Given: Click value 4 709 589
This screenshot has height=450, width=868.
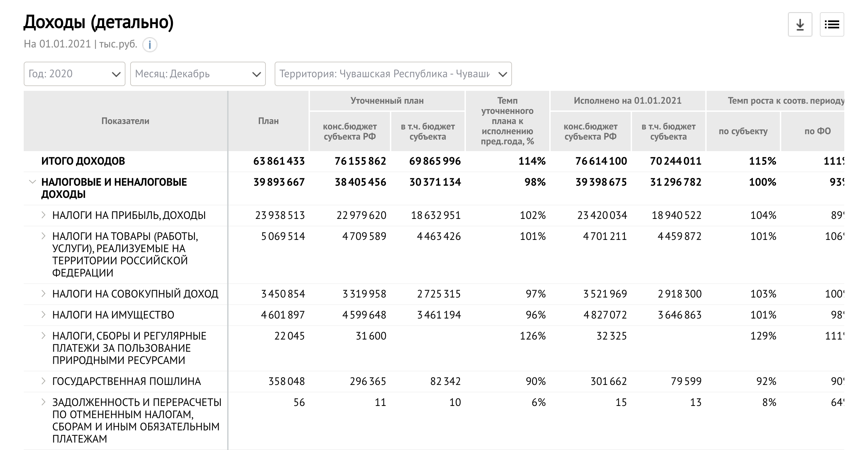Looking at the screenshot, I should pos(364,236).
